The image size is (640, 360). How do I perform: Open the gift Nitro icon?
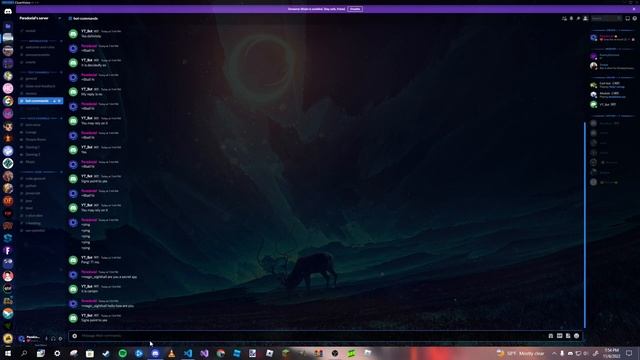tap(551, 336)
